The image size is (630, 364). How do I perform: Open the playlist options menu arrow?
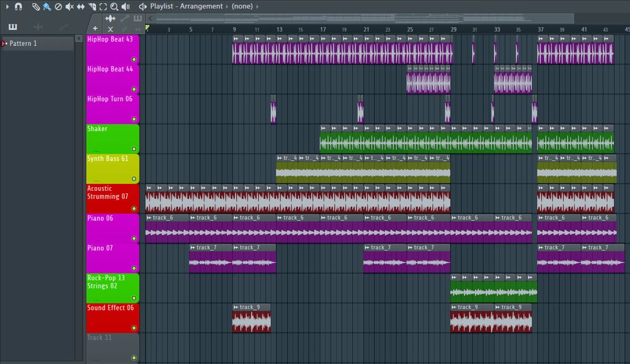coord(7,6)
